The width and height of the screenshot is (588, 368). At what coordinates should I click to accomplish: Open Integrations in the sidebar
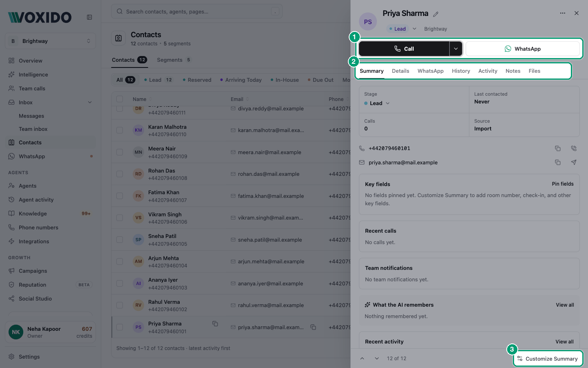click(51, 241)
